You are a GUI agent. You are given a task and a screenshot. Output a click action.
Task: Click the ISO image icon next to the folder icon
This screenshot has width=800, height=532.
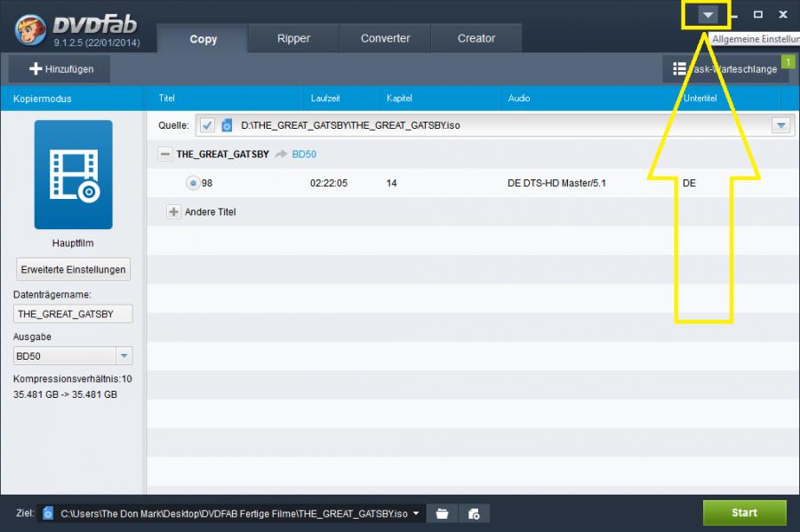[474, 513]
